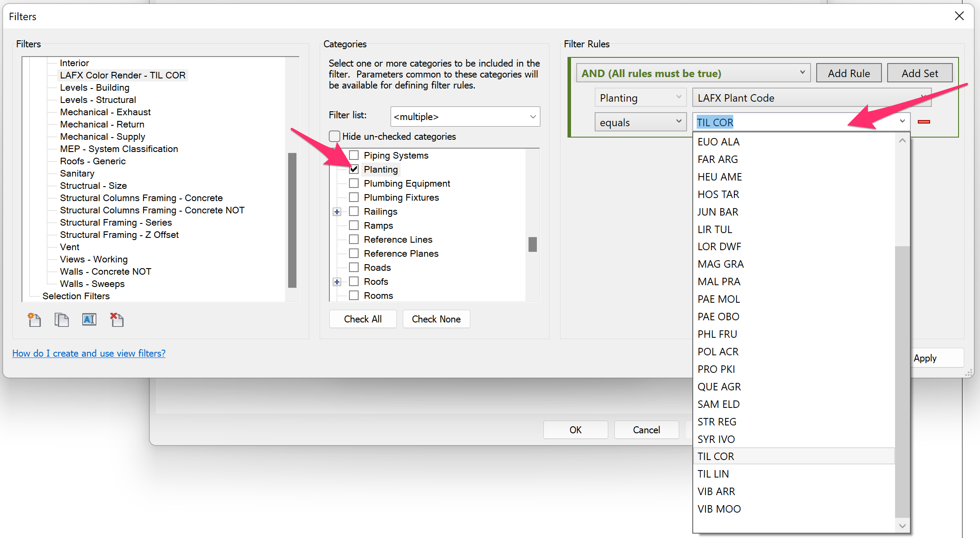The width and height of the screenshot is (980, 538).
Task: Select LAFX Color Render - TIL COR filter
Action: pos(123,75)
